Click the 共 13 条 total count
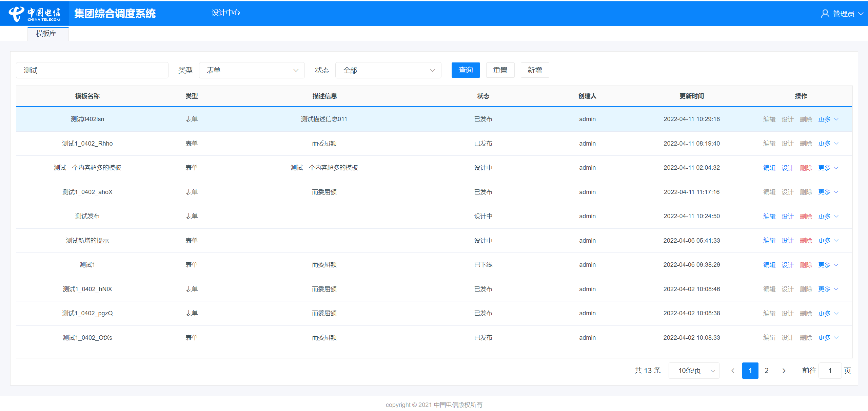Image resolution: width=868 pixels, height=411 pixels. pyautogui.click(x=648, y=371)
